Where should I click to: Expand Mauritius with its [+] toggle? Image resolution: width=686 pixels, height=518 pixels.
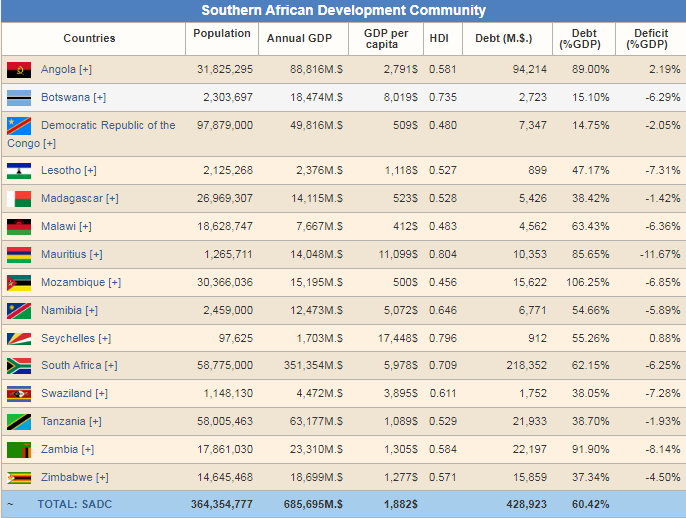click(96, 254)
